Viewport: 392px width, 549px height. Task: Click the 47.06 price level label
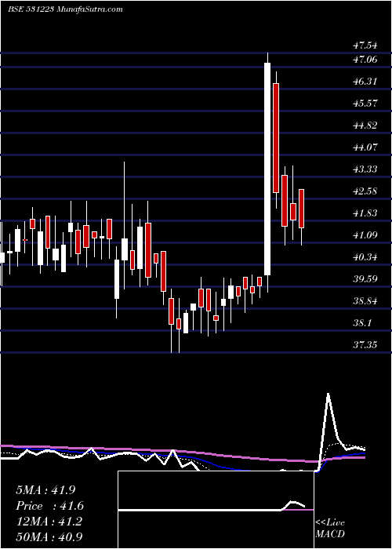[x=365, y=60]
